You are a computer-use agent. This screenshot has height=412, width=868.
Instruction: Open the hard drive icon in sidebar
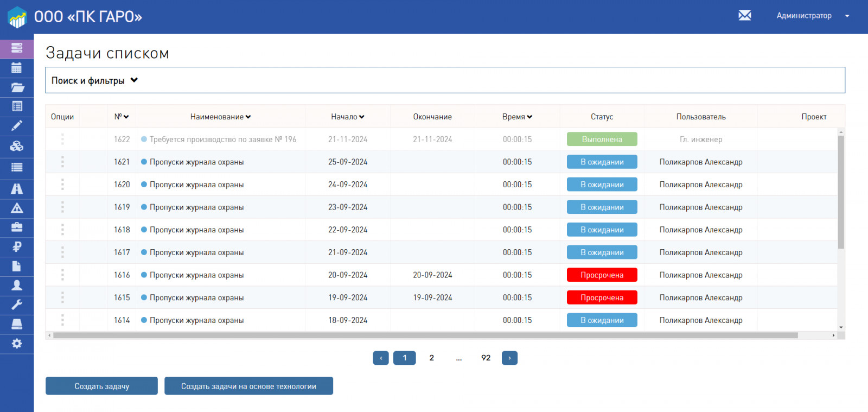(x=17, y=324)
